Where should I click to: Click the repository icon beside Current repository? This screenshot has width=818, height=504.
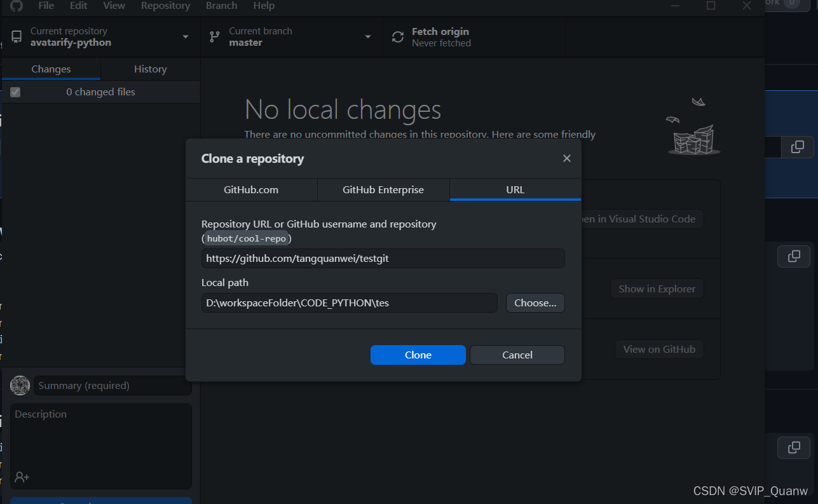[17, 37]
